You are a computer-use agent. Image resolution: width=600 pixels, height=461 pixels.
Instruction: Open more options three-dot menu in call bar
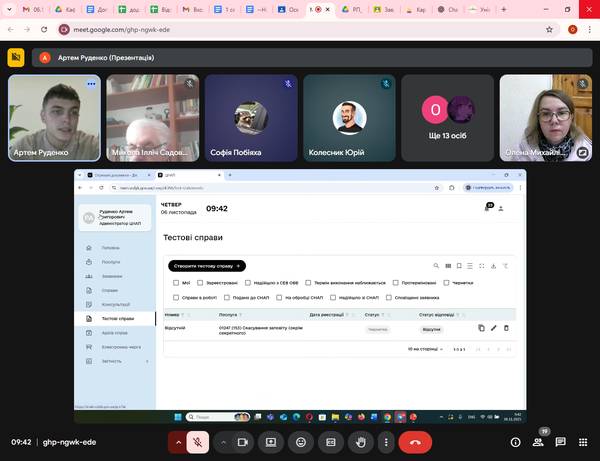(384, 441)
